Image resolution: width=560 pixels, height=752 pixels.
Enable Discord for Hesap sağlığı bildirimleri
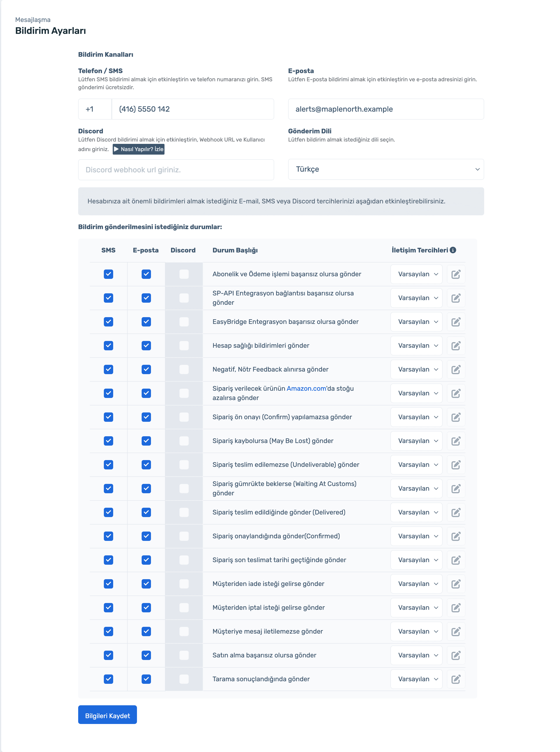click(184, 346)
